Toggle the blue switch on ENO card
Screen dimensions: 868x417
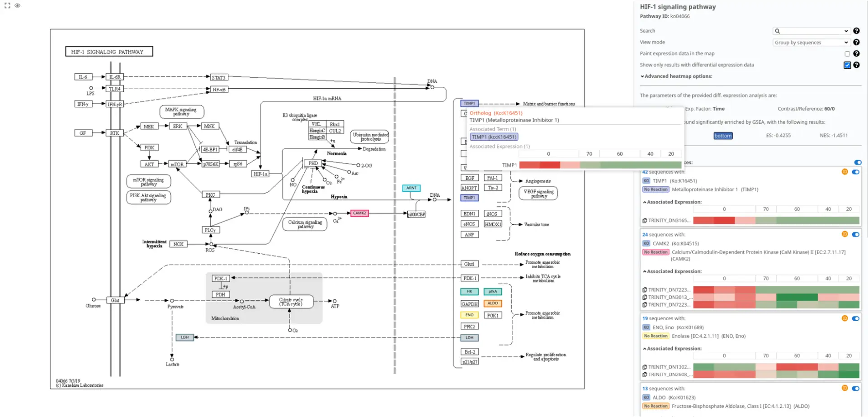pyautogui.click(x=855, y=318)
